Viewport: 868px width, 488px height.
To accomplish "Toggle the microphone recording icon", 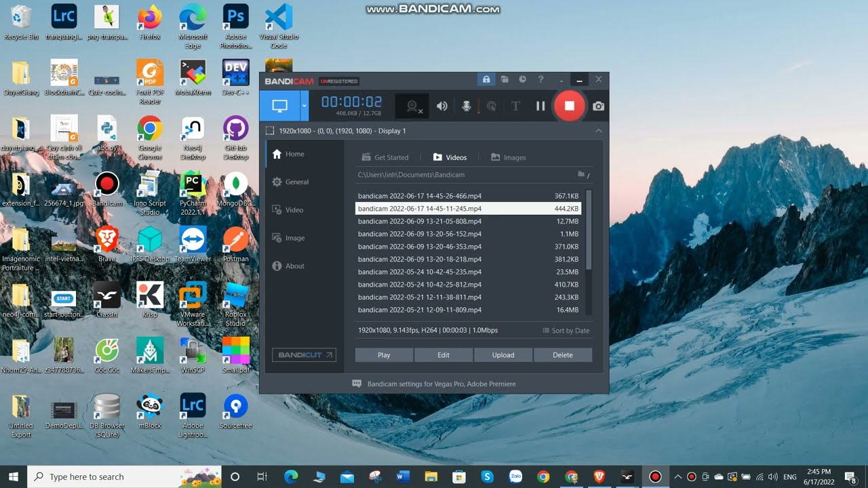I will 467,106.
